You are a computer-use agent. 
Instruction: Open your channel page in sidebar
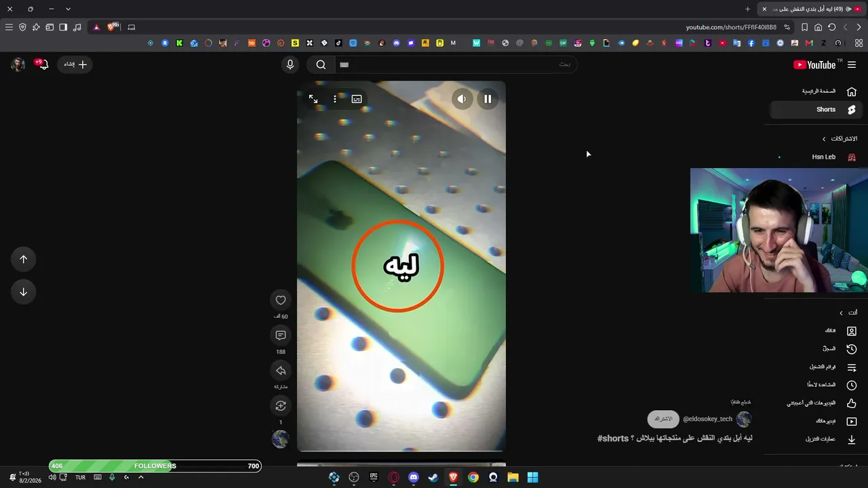click(x=816, y=331)
